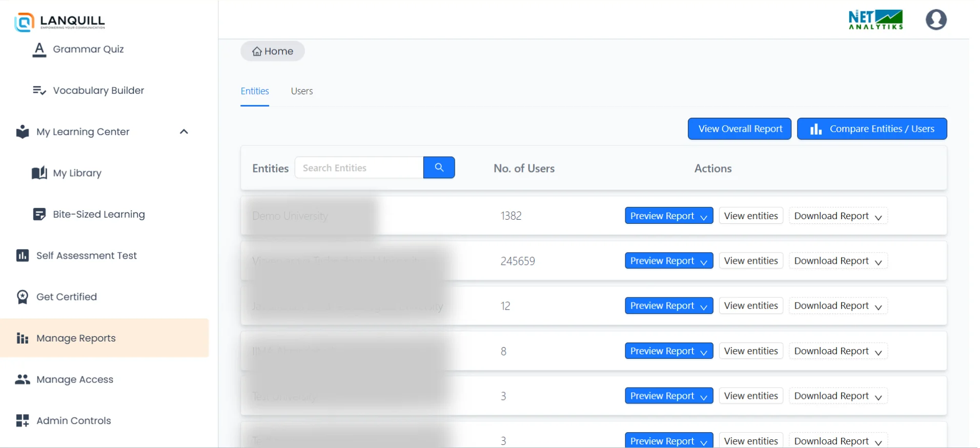Click View Overall Report button
This screenshot has height=448, width=980.
click(740, 129)
